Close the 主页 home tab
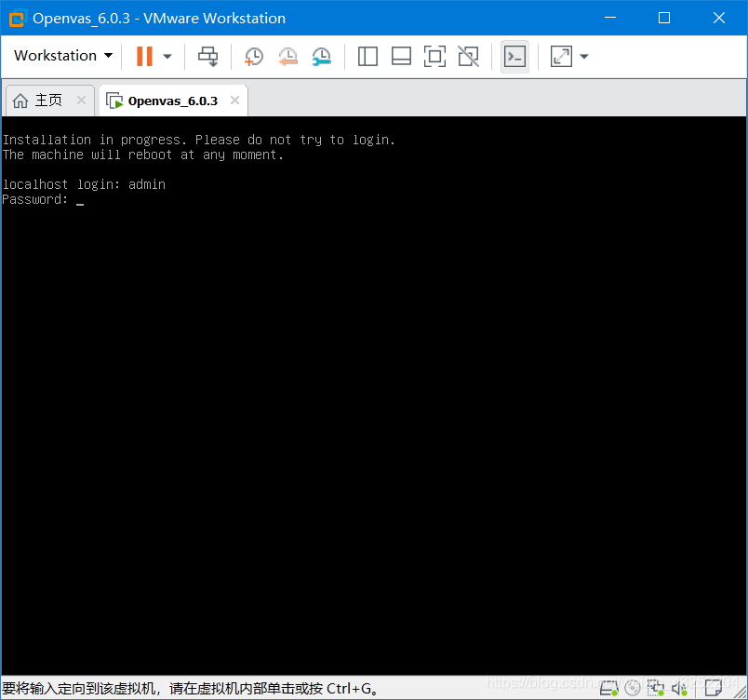This screenshot has width=748, height=700. [x=81, y=101]
